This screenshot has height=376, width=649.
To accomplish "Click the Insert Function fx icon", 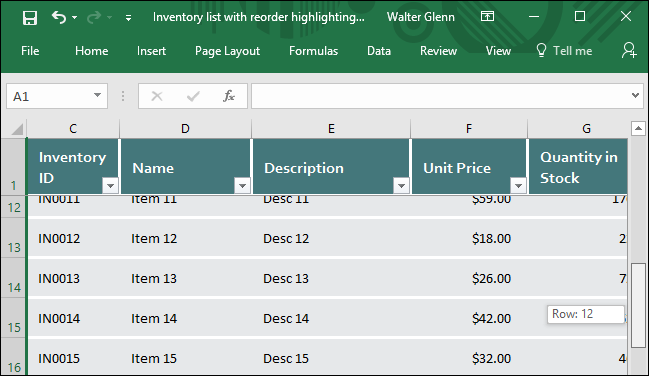I will tap(229, 96).
